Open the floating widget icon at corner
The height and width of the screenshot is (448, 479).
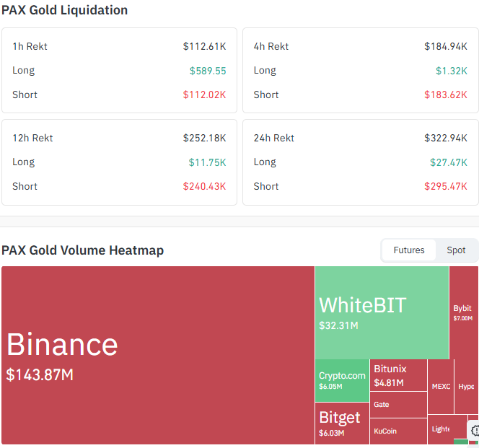click(475, 431)
